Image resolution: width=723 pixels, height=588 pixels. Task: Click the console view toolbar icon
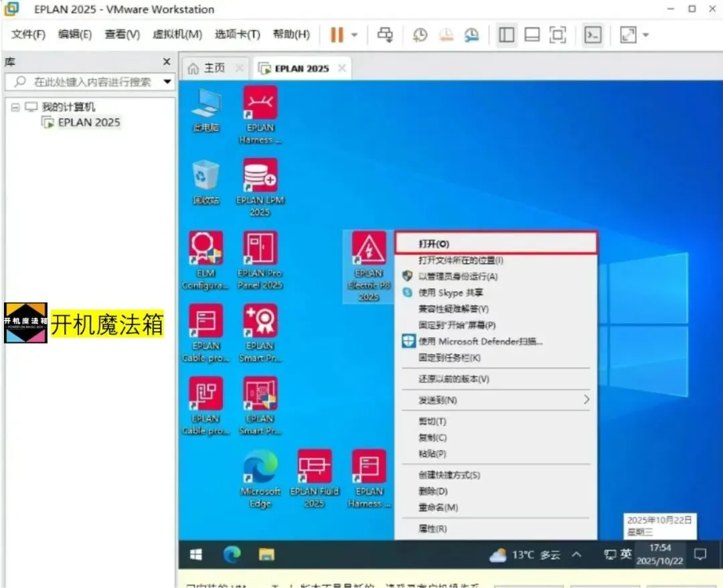[x=592, y=35]
